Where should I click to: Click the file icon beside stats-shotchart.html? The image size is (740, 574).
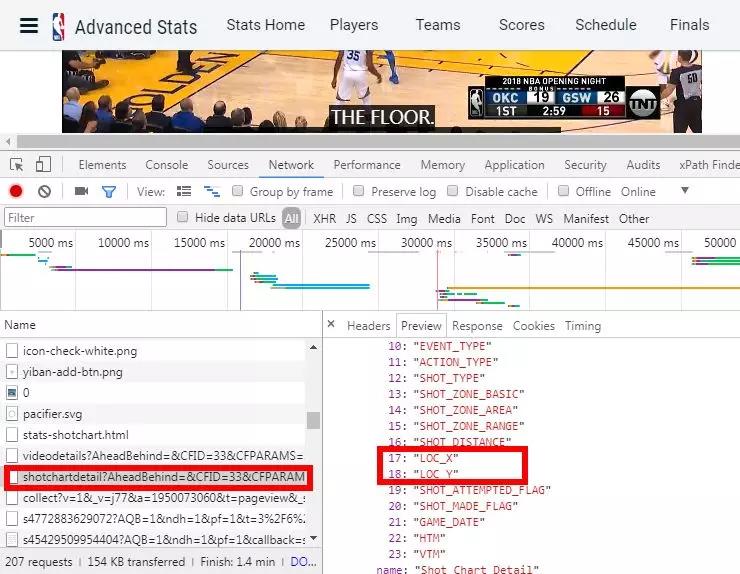point(12,435)
